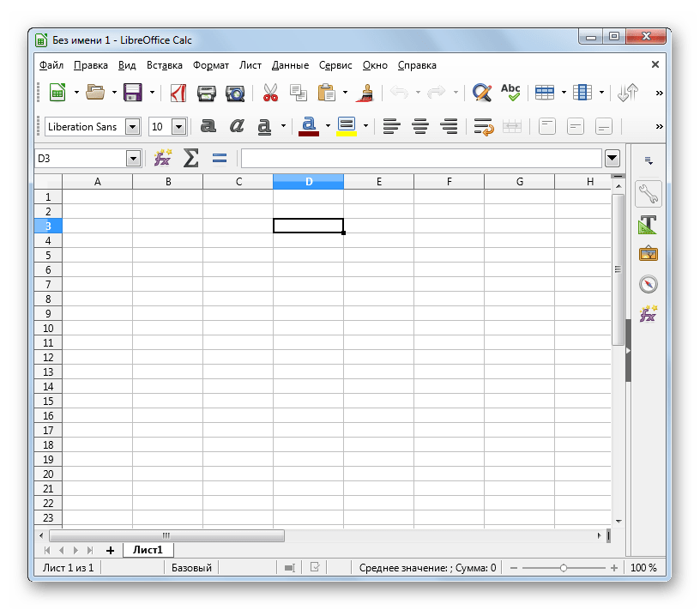The image size is (700, 610).
Task: Toggle Wrap Text
Action: [x=484, y=127]
